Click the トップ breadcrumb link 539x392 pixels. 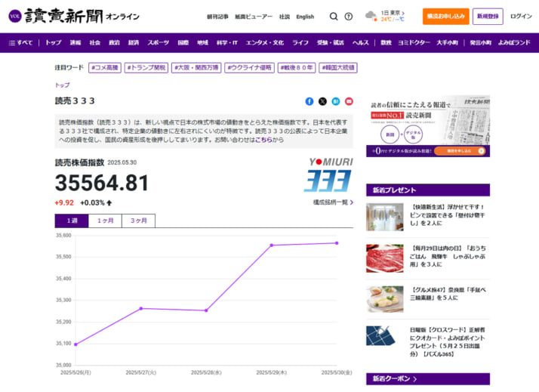(x=62, y=85)
